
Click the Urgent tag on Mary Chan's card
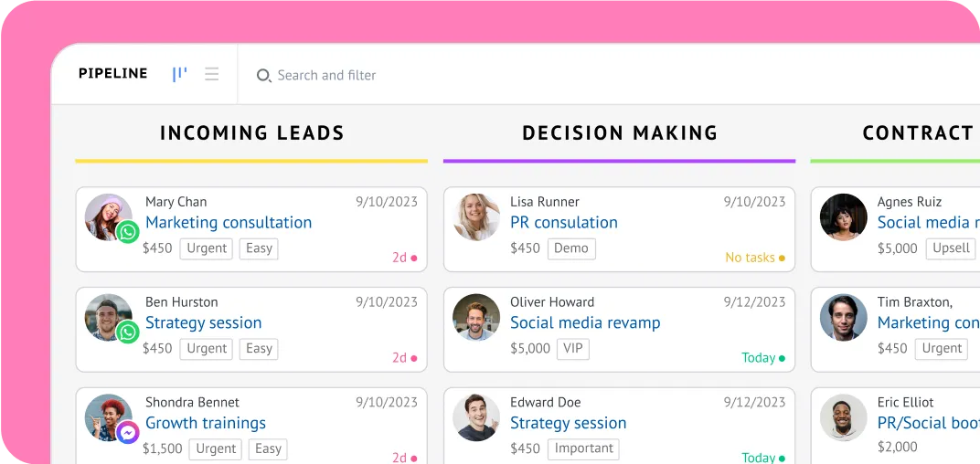click(207, 248)
